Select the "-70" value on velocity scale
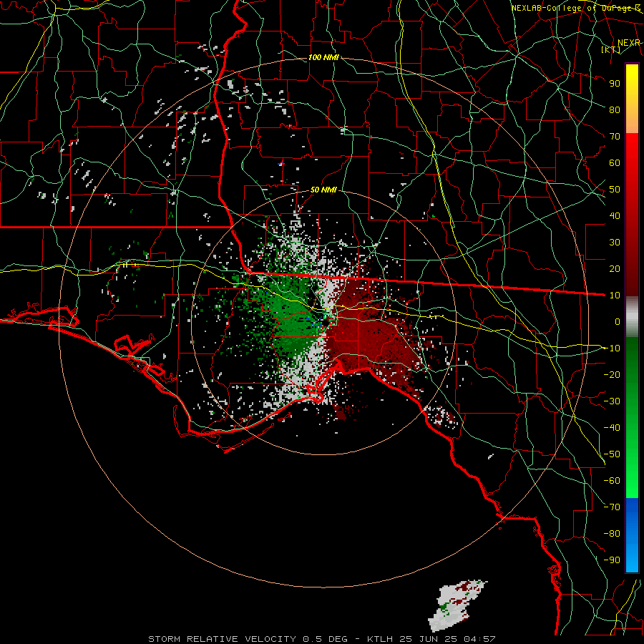Viewport: 644px width, 644px height. 612,507
